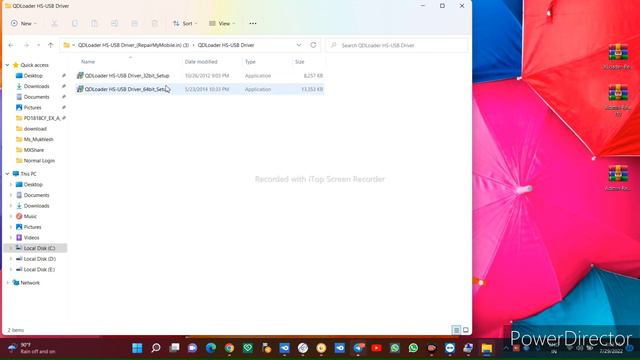Image resolution: width=640 pixels, height=360 pixels.
Task: Open the Windows Start menu
Action: (137, 348)
